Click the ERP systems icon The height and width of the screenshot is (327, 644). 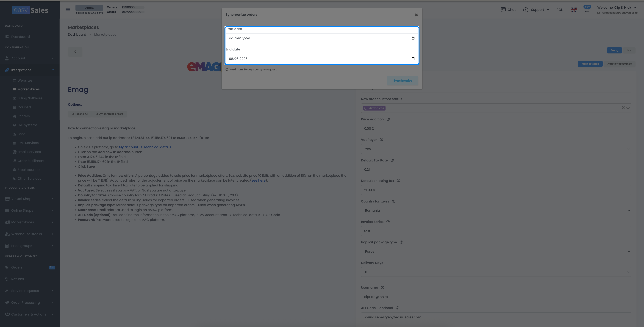pyautogui.click(x=14, y=125)
